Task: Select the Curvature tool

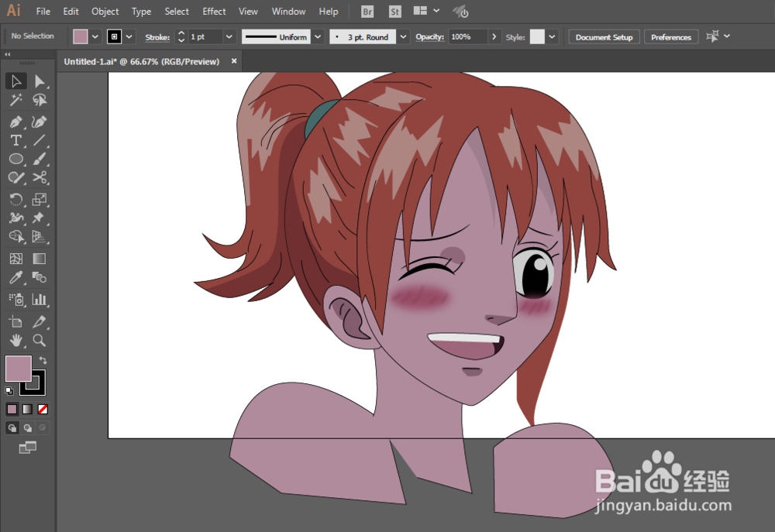Action: tap(40, 122)
